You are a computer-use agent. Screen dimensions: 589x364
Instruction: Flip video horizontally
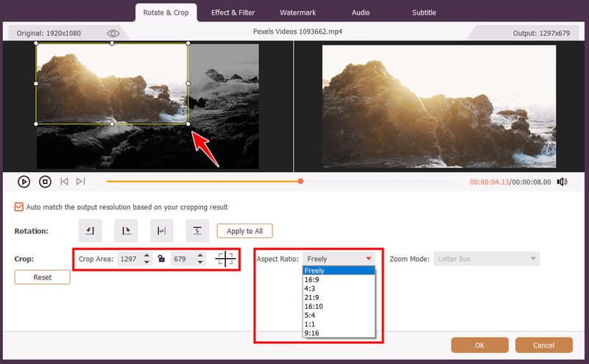coord(161,230)
